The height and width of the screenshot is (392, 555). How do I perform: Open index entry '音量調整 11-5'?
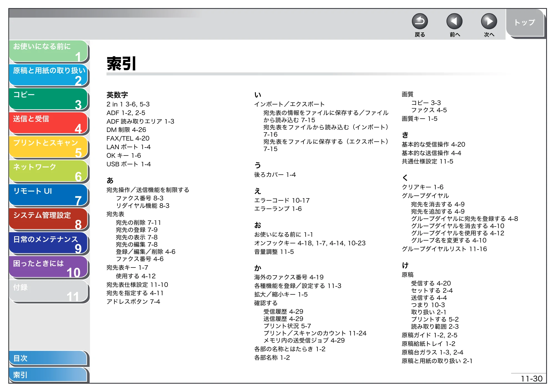click(274, 252)
